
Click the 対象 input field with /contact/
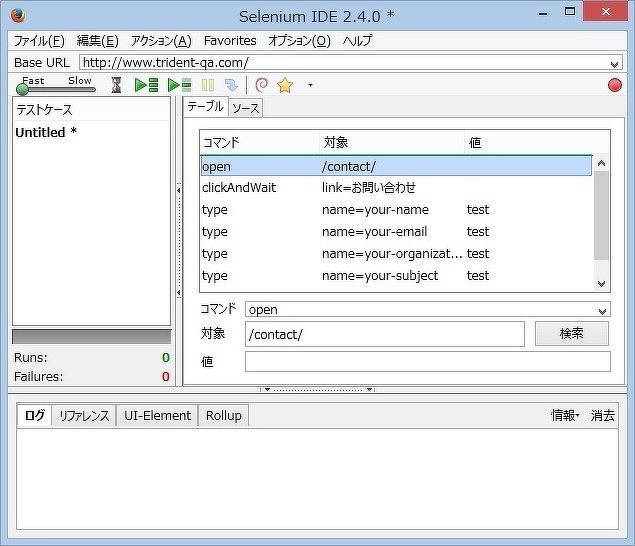385,335
